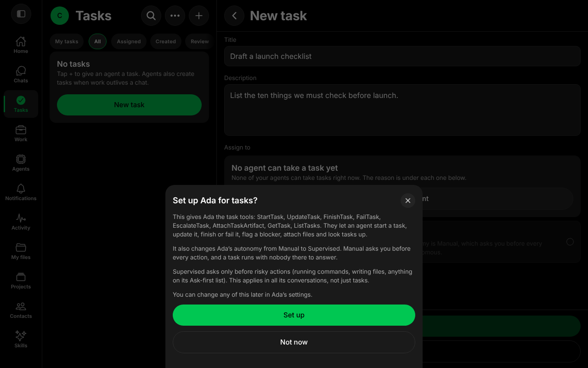Click into the Description text area
Viewport: 588px width, 368px height.
coord(402,110)
